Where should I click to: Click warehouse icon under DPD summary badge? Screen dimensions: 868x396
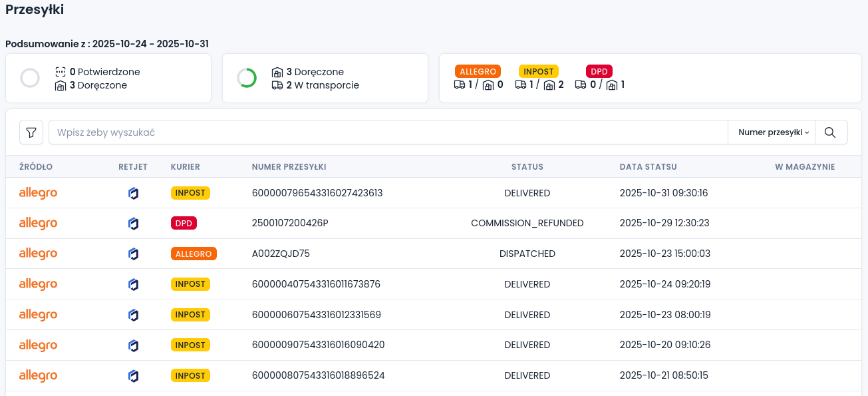[612, 85]
